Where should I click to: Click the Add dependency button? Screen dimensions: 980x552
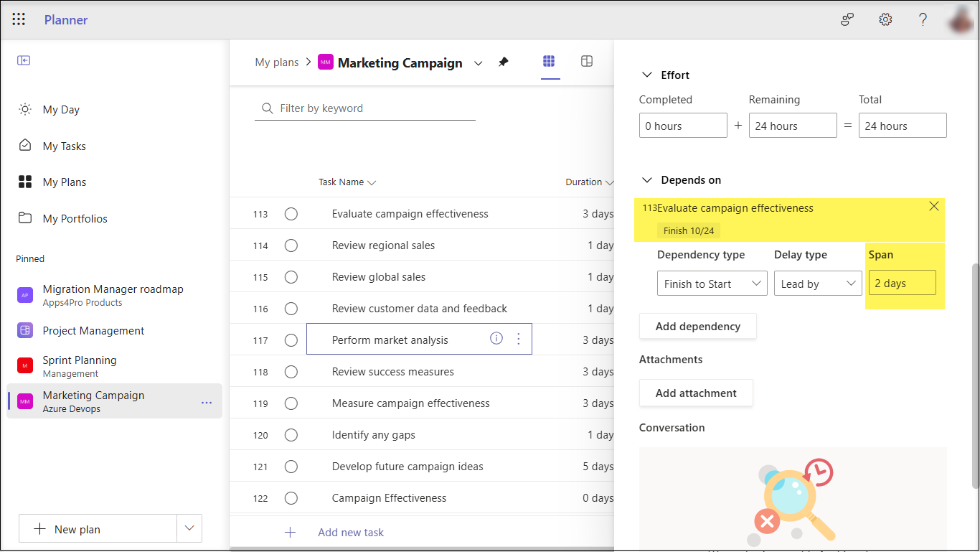(x=697, y=326)
